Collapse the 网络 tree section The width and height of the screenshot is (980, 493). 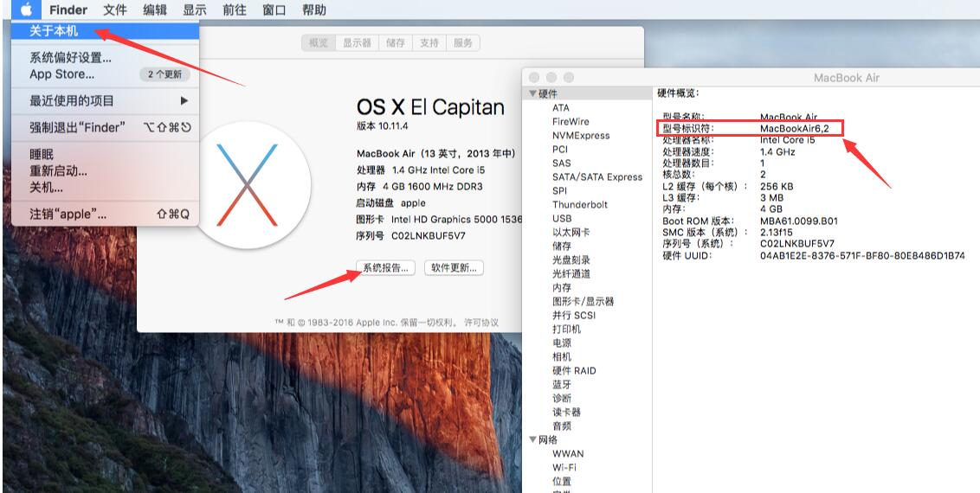[x=533, y=440]
